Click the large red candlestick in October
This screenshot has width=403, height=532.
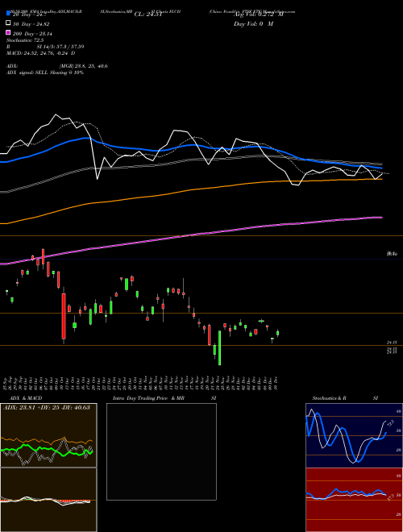(x=64, y=316)
